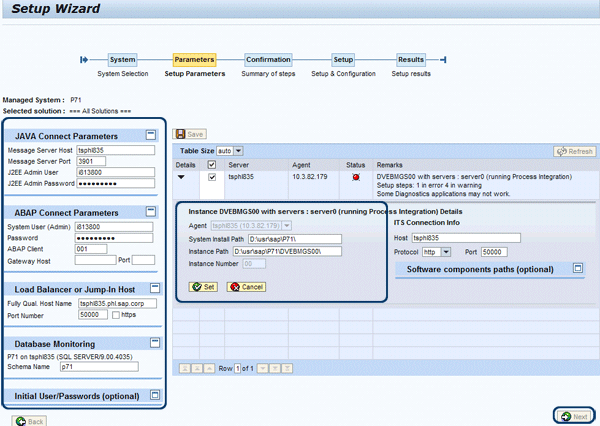Click Load Balancer Port Number field
Image resolution: width=600 pixels, height=426 pixels.
93,315
